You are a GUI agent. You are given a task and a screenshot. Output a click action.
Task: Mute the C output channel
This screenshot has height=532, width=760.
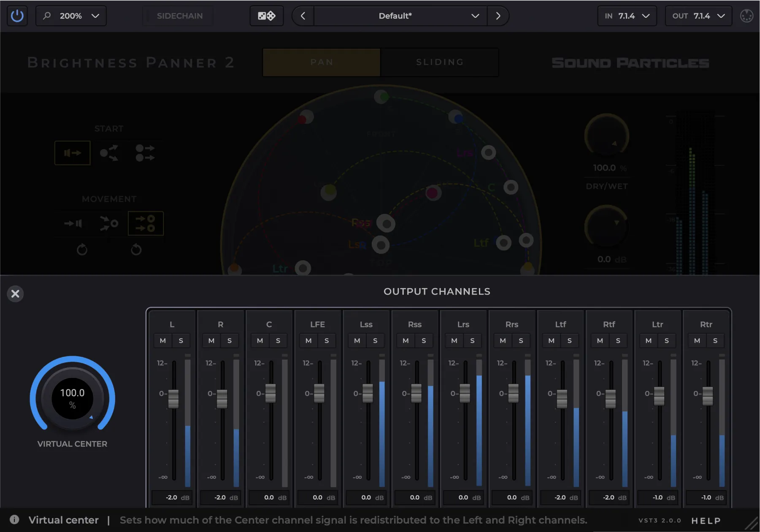pyautogui.click(x=260, y=340)
